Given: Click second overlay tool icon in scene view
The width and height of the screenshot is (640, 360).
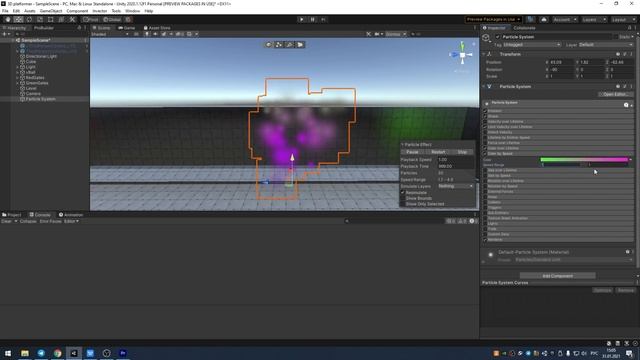Looking at the screenshot, I should (x=279, y=44).
